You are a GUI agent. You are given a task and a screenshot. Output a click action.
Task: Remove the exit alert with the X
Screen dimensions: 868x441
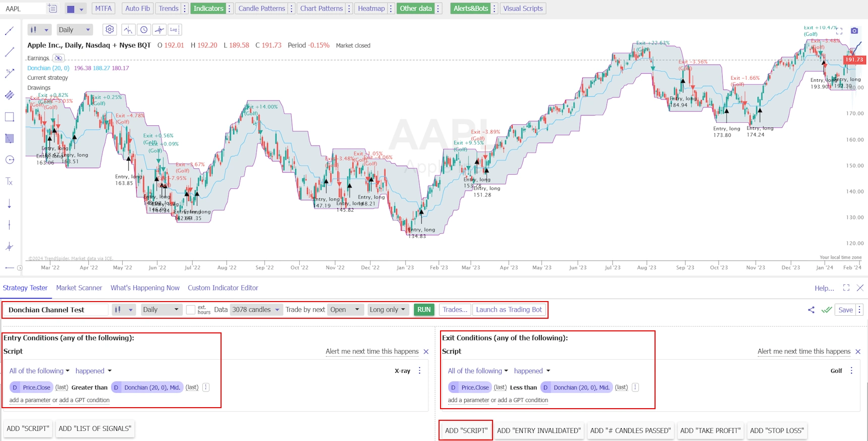tap(858, 352)
